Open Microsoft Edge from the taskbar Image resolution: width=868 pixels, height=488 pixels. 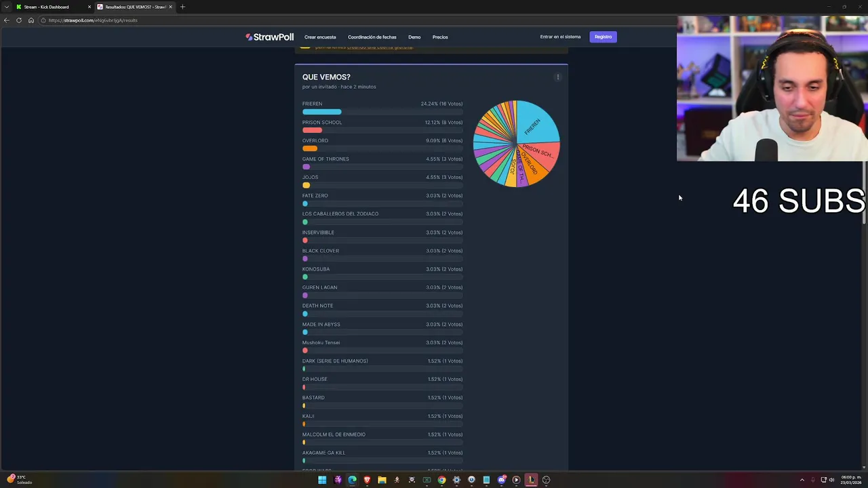click(x=352, y=480)
